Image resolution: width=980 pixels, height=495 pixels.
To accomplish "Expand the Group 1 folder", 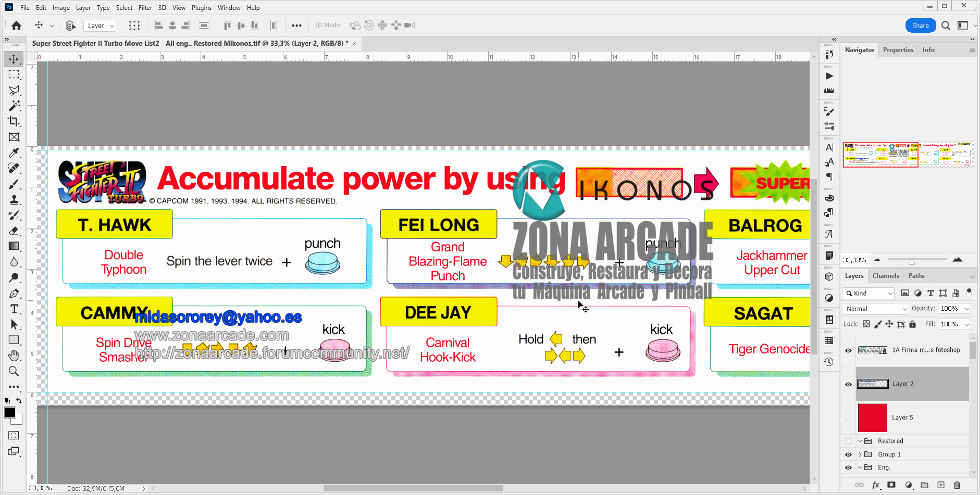I will coord(860,454).
